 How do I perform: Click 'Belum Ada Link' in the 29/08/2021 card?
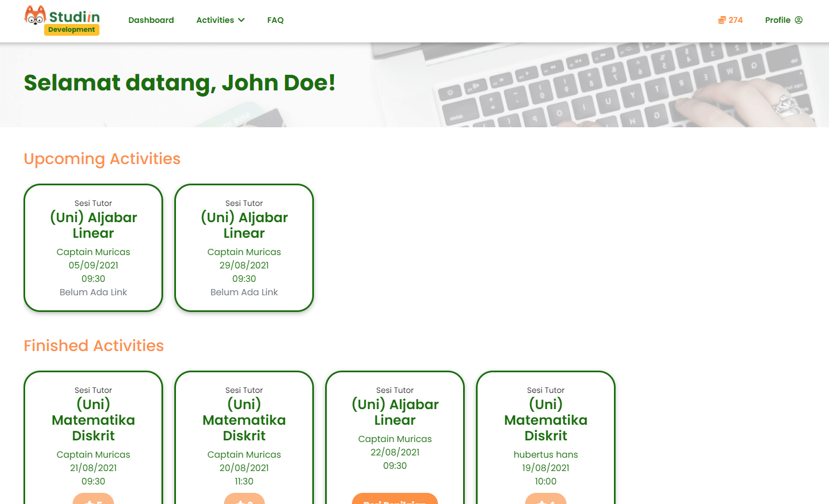[244, 292]
